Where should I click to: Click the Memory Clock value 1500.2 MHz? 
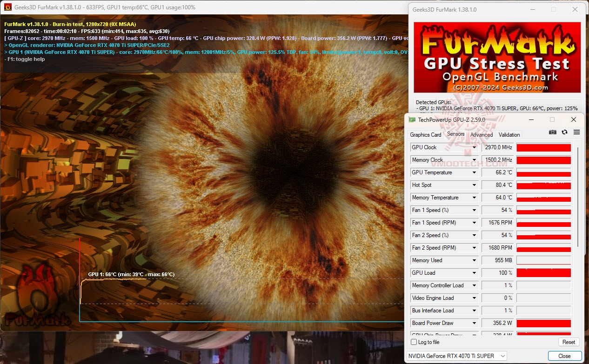tap(498, 160)
